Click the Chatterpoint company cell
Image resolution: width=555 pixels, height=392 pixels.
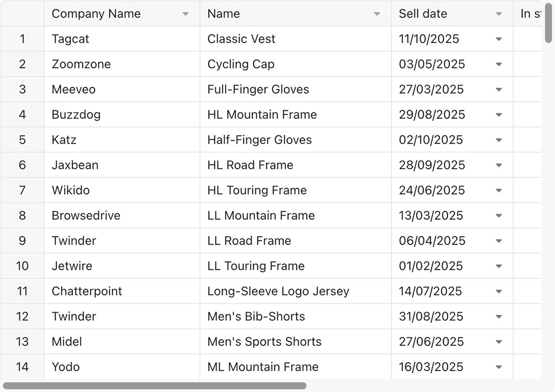tap(122, 291)
